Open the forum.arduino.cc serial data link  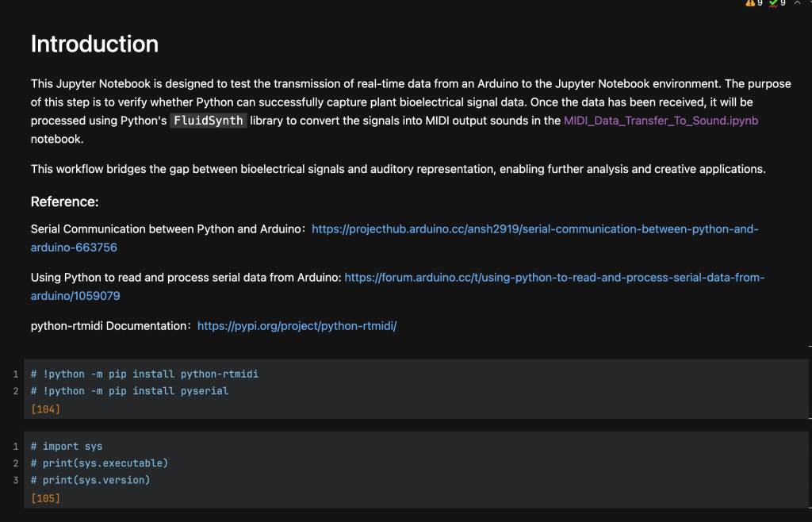[398, 287]
